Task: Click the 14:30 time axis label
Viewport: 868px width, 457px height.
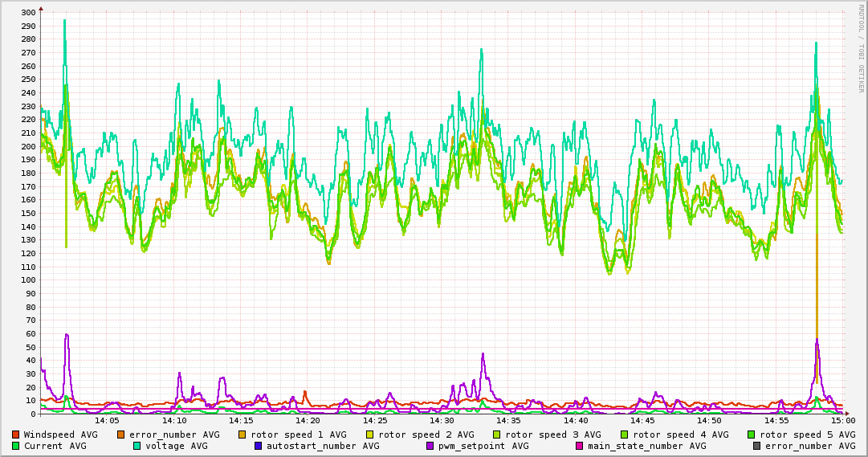Action: [442, 421]
